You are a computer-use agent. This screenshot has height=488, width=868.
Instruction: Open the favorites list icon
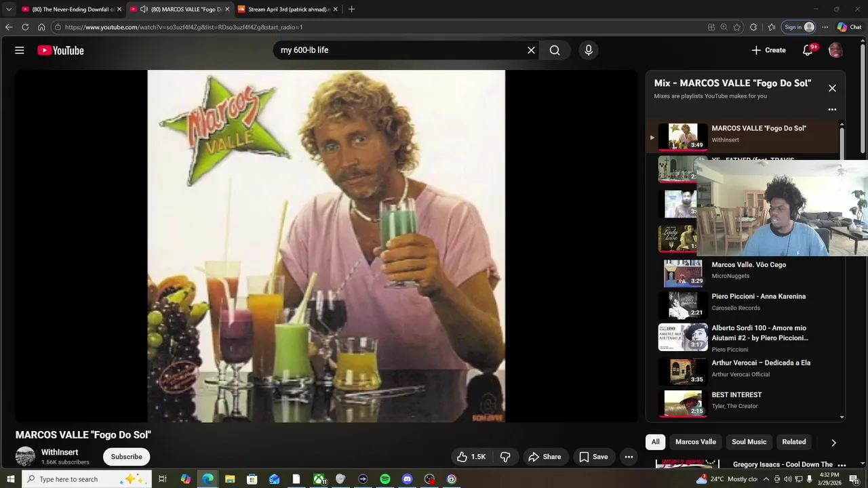click(x=772, y=27)
